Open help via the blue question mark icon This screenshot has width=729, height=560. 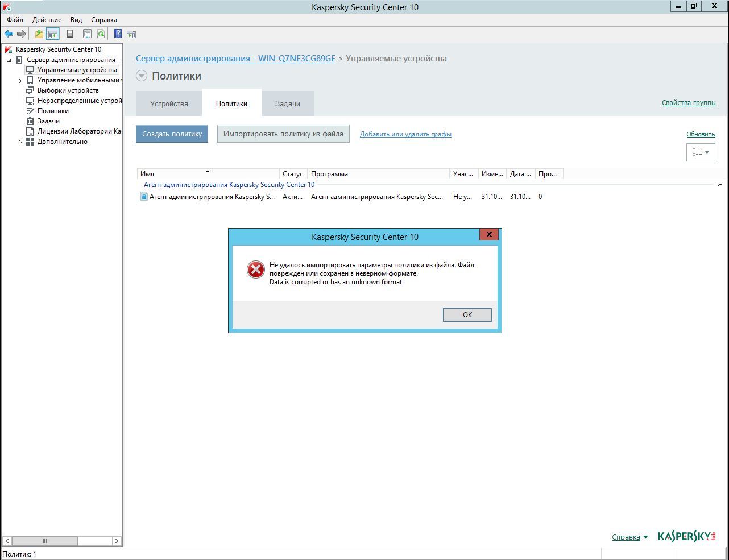tap(118, 34)
